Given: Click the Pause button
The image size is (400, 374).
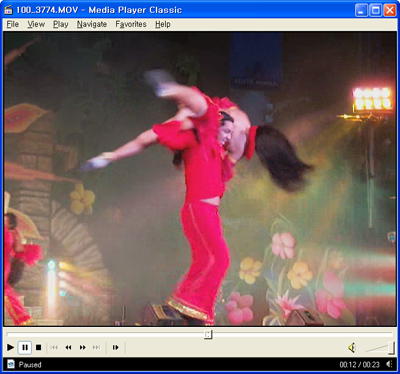Looking at the screenshot, I should [x=25, y=348].
